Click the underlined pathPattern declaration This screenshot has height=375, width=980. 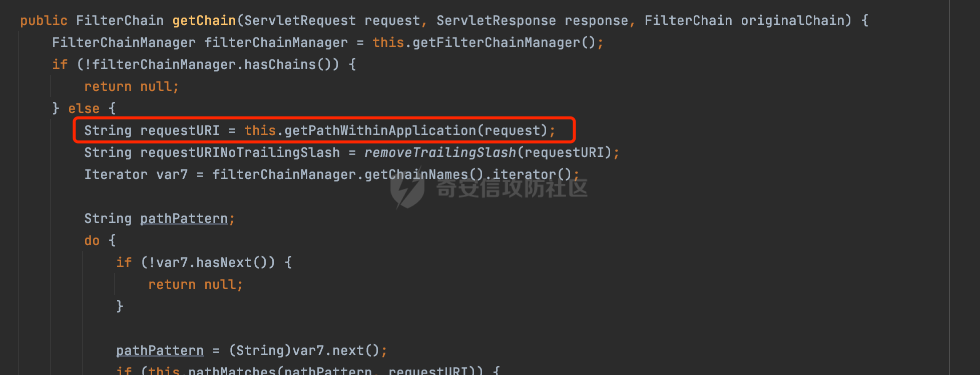[184, 218]
